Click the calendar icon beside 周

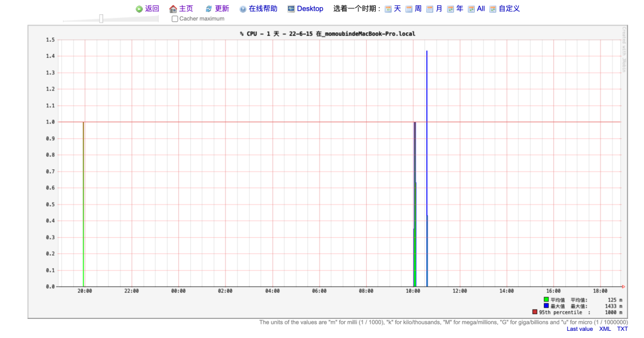(x=408, y=9)
